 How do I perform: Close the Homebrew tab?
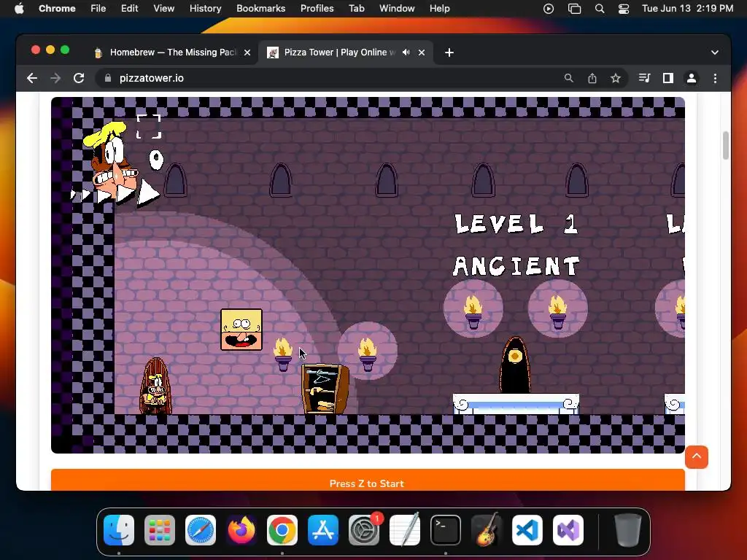pos(247,52)
